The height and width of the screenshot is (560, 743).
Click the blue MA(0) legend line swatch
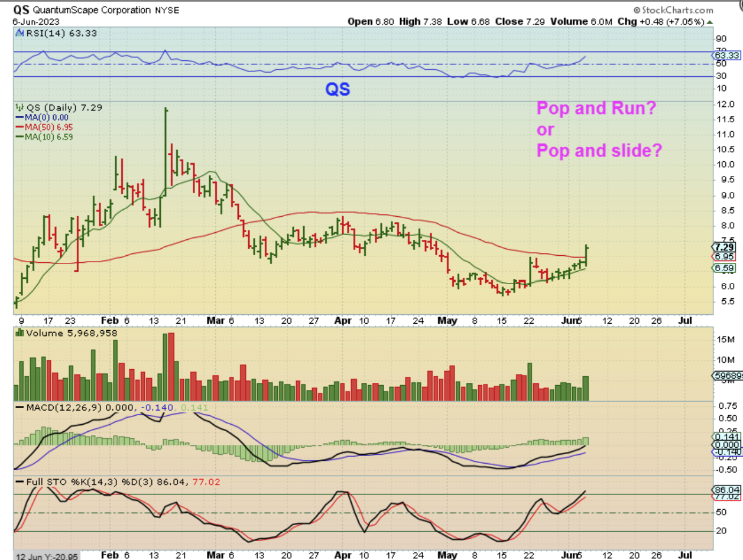coord(18,118)
